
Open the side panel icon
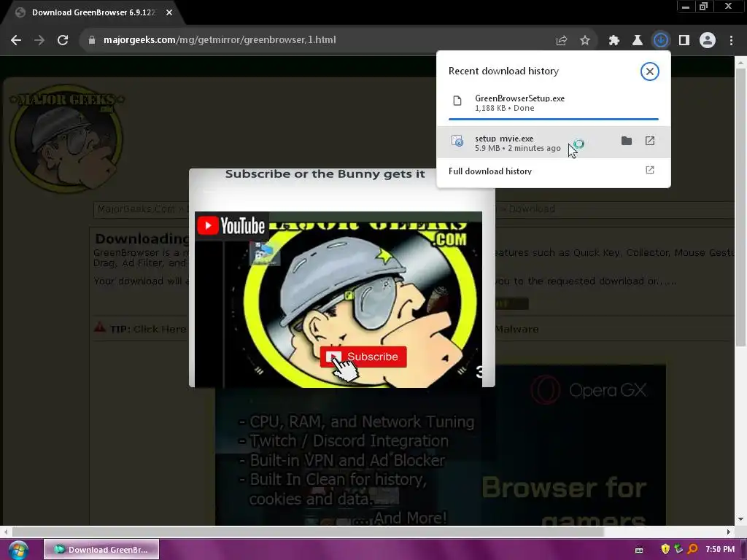tap(684, 41)
